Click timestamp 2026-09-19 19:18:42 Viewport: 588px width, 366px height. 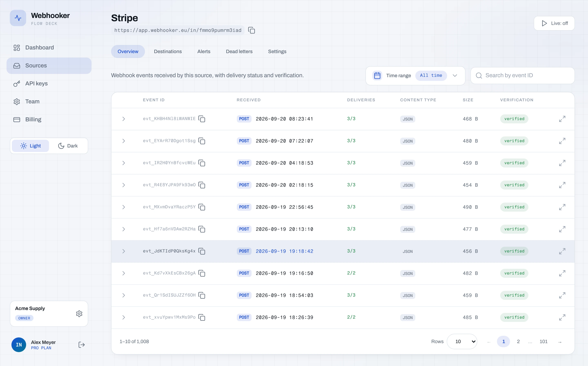[284, 251]
